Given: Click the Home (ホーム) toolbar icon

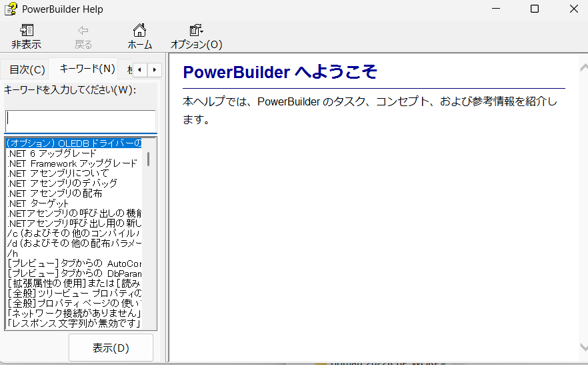Looking at the screenshot, I should click(x=139, y=37).
